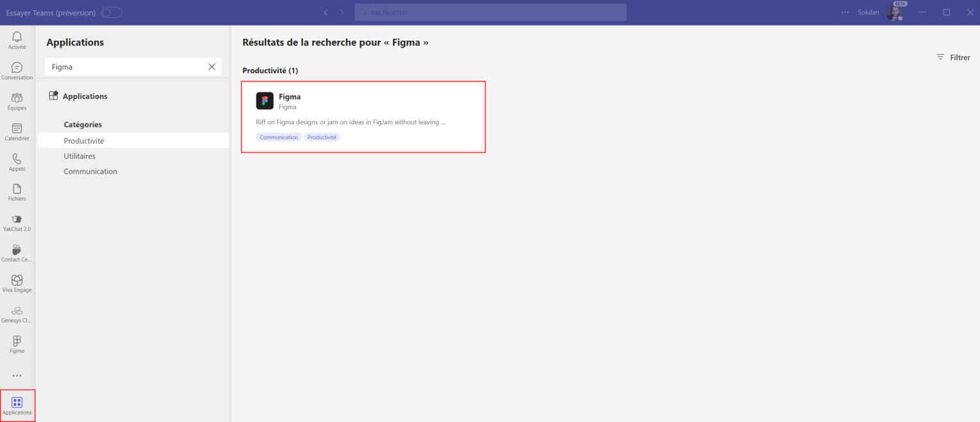Open Genesys Cloud from the left rail
Screen dimensions: 980x422
(x=17, y=312)
